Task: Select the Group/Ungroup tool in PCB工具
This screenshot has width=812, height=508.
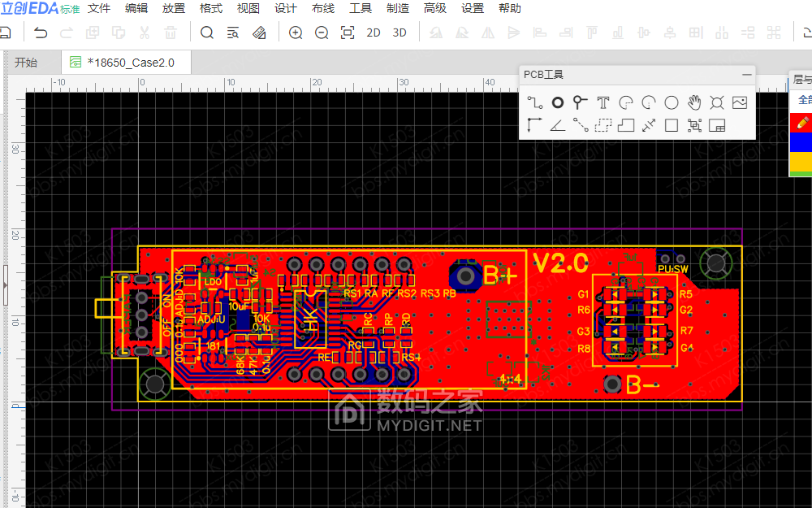Action: pyautogui.click(x=694, y=125)
